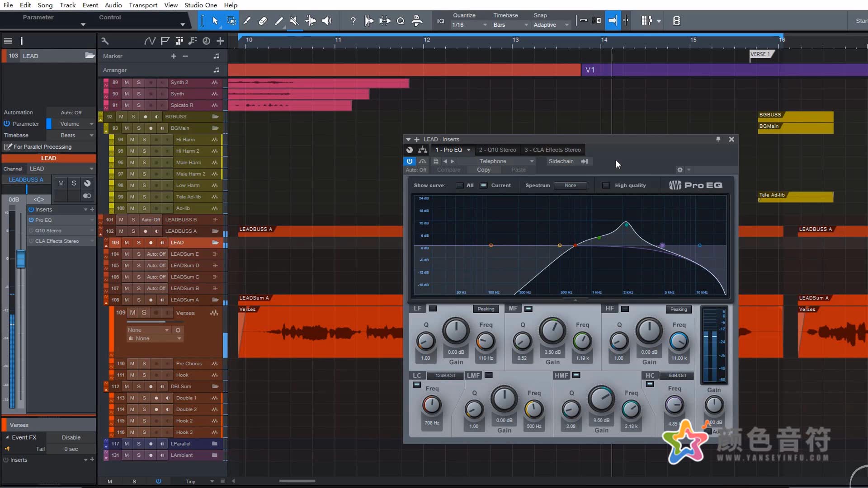This screenshot has width=868, height=488.
Task: Click the add track plus icon
Action: tap(220, 41)
